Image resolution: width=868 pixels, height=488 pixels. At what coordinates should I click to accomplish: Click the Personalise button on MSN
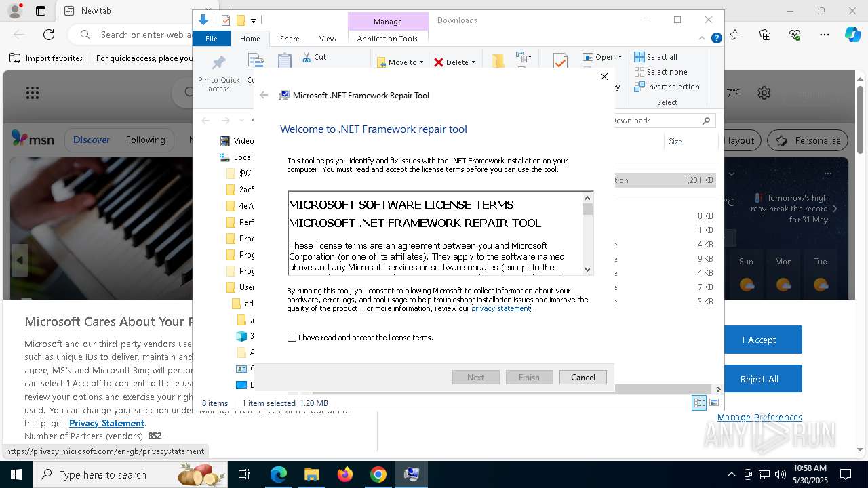pos(809,140)
